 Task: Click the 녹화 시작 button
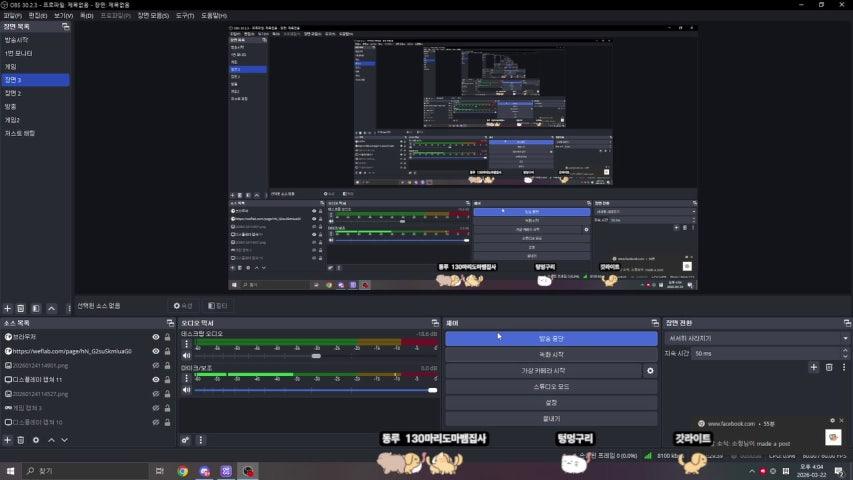551,354
